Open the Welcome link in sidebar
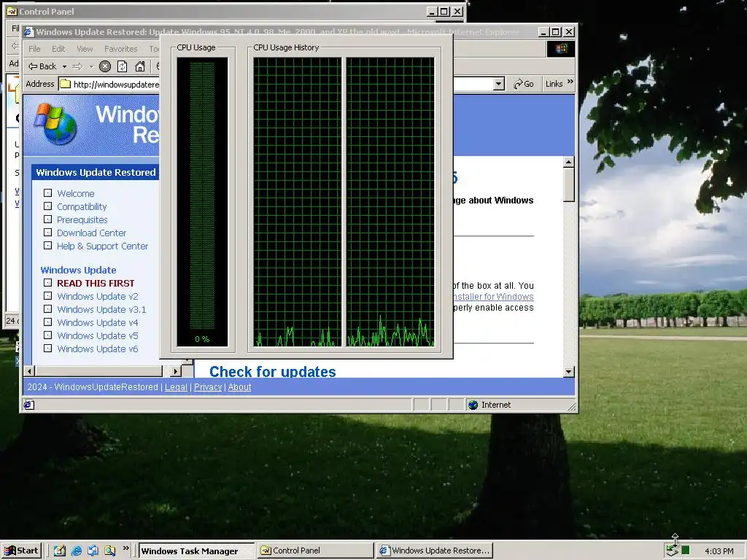Viewport: 747px width, 560px height. 76,193
